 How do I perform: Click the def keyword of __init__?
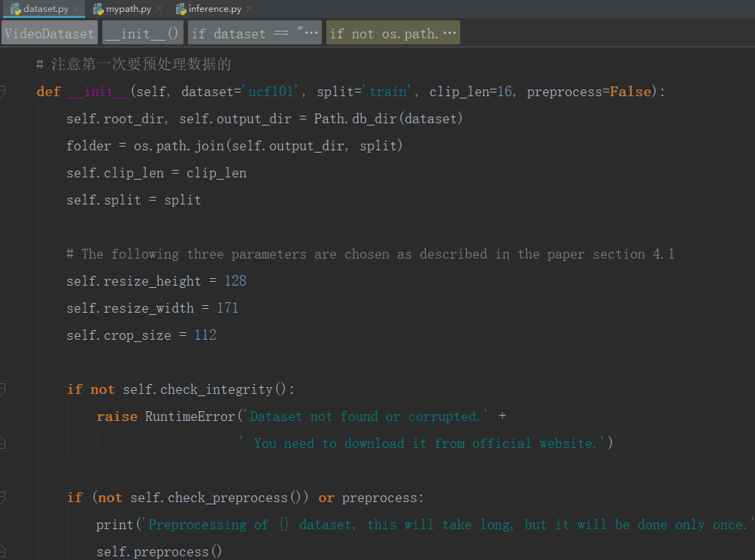(x=49, y=92)
